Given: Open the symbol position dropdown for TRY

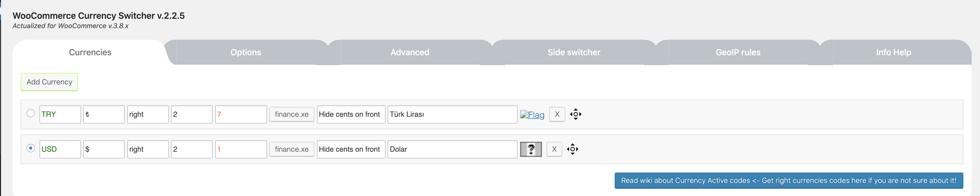Looking at the screenshot, I should 148,114.
